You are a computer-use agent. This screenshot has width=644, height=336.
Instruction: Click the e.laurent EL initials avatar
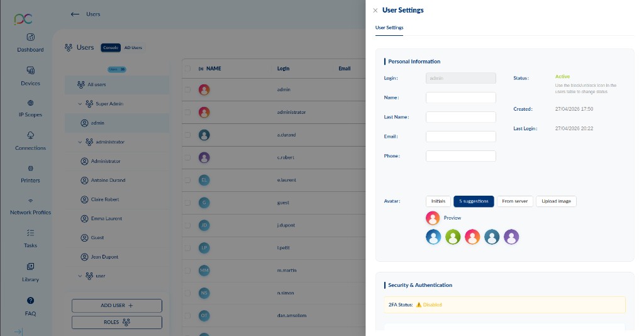[x=204, y=180]
